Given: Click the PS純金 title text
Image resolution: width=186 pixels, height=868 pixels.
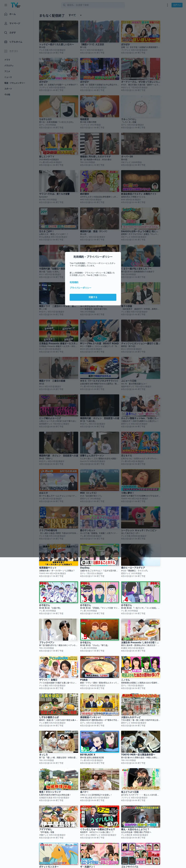Looking at the screenshot, I should coord(84,680).
